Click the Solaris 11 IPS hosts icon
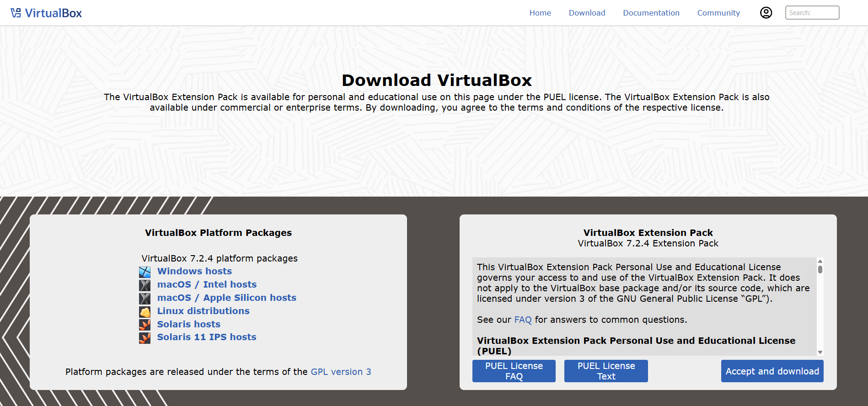This screenshot has width=868, height=406. pos(145,338)
